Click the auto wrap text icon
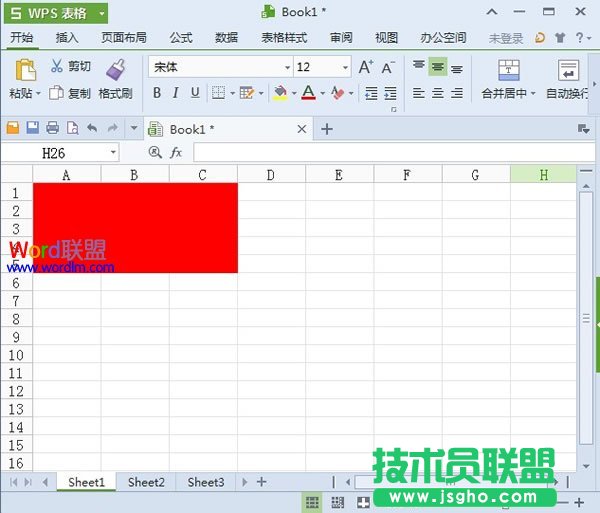Image resolution: width=600 pixels, height=513 pixels. coord(568,70)
